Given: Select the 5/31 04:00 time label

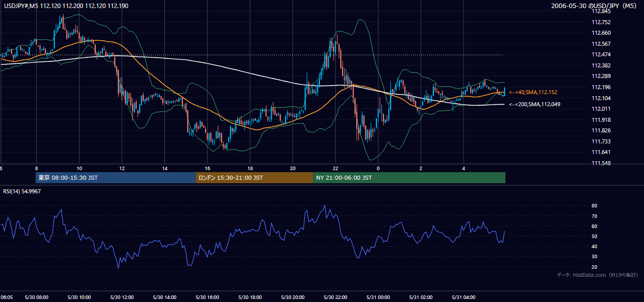Looking at the screenshot, I should click(464, 297).
